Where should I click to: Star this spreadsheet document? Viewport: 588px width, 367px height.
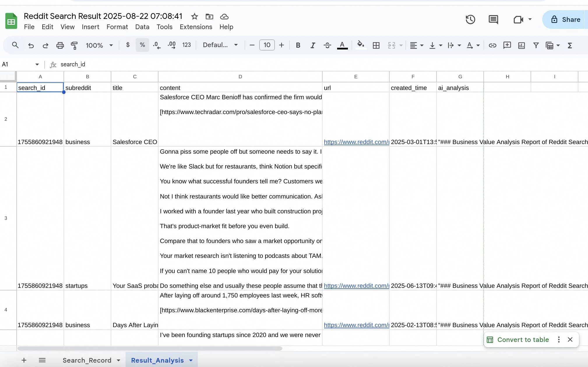pos(195,17)
